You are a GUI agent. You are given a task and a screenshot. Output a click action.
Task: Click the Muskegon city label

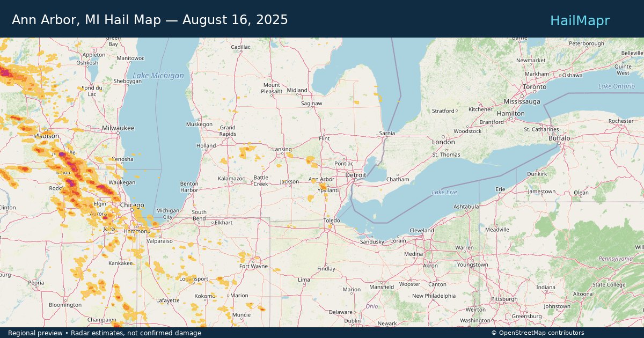click(200, 124)
